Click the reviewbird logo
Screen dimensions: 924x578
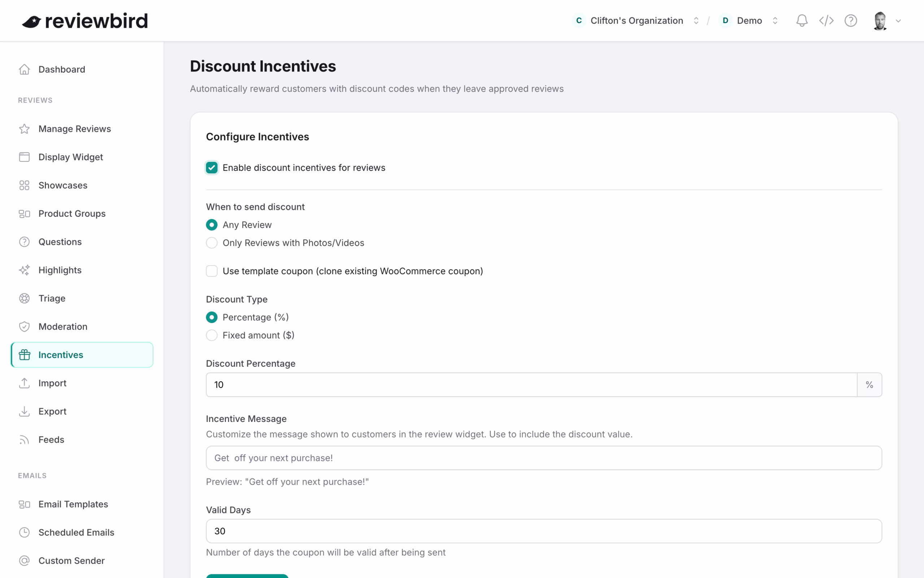click(85, 21)
